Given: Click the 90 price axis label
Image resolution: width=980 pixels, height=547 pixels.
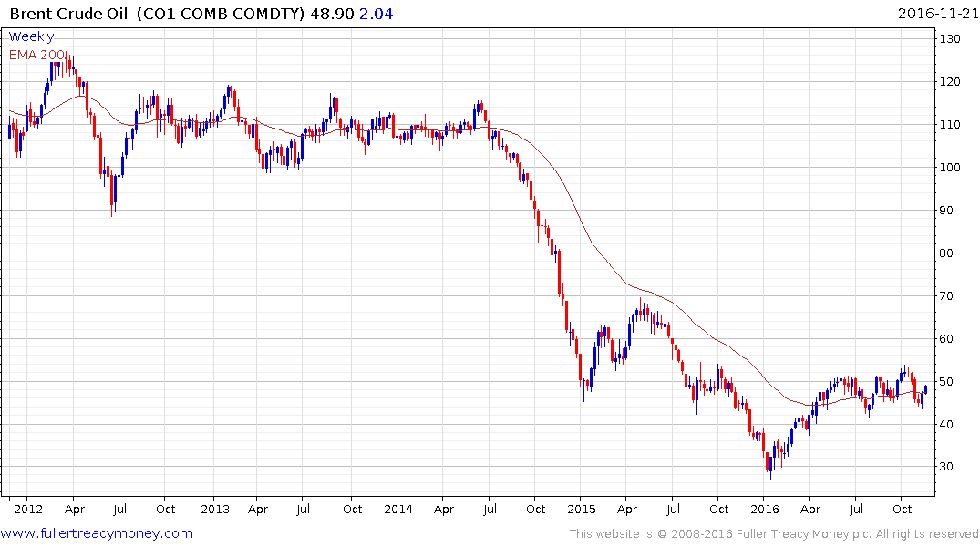Looking at the screenshot, I should [x=946, y=210].
